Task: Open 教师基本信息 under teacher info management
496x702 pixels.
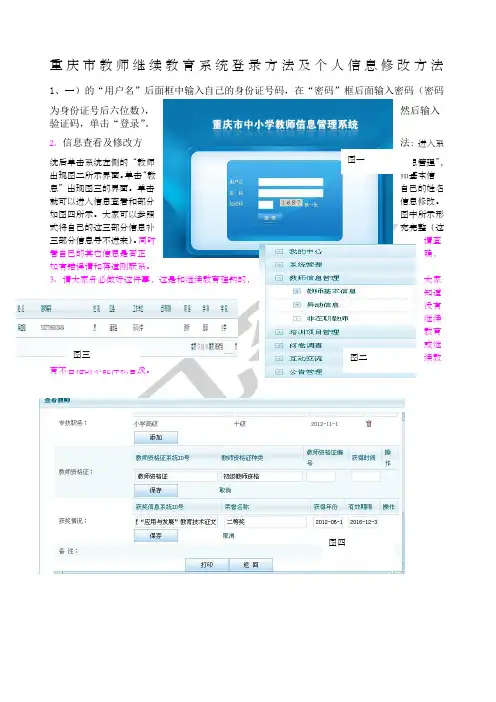Action: (x=331, y=291)
